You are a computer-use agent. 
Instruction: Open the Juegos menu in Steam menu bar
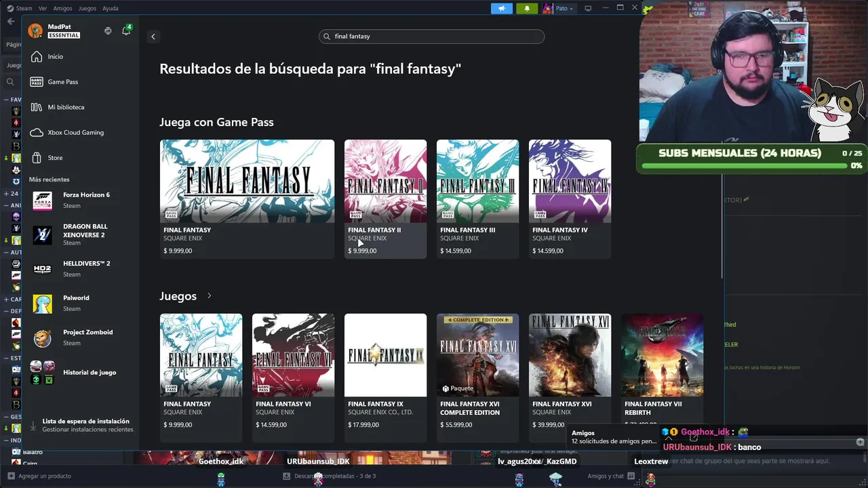click(87, 8)
